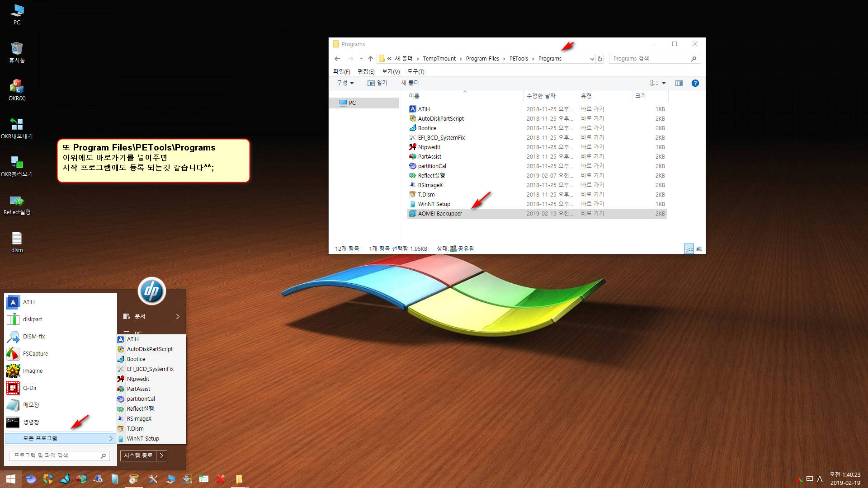Click the red X icon on the taskbar
Viewport: 868px width, 488px height.
(x=221, y=479)
